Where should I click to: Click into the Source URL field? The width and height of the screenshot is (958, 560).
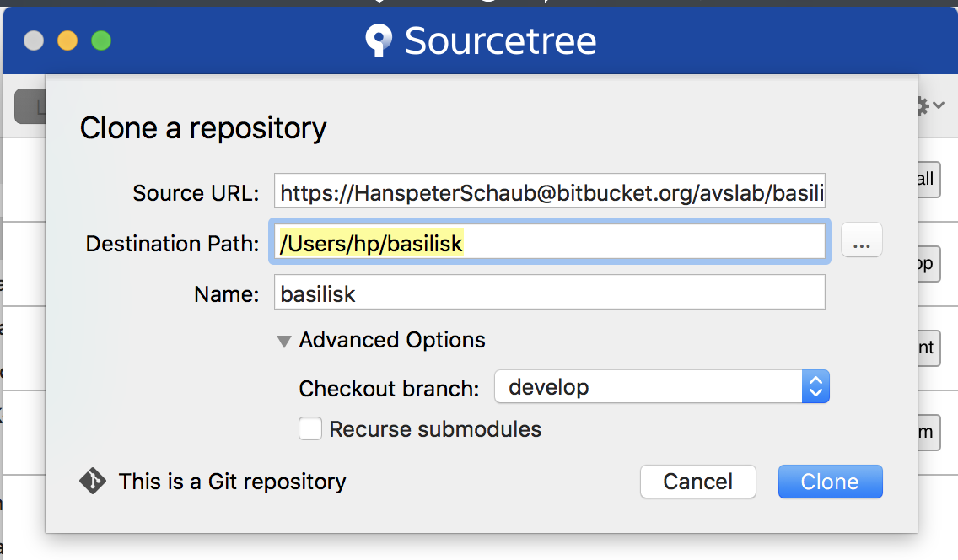[549, 194]
